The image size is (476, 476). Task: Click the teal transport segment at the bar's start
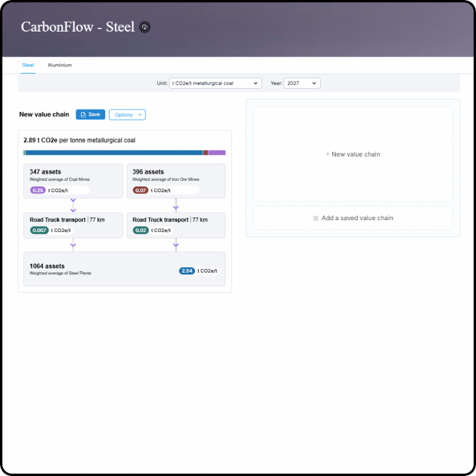(x=24, y=153)
